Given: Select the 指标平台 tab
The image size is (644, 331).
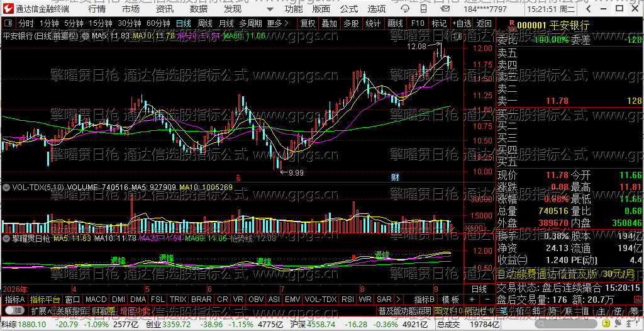Looking at the screenshot, I should (45, 300).
